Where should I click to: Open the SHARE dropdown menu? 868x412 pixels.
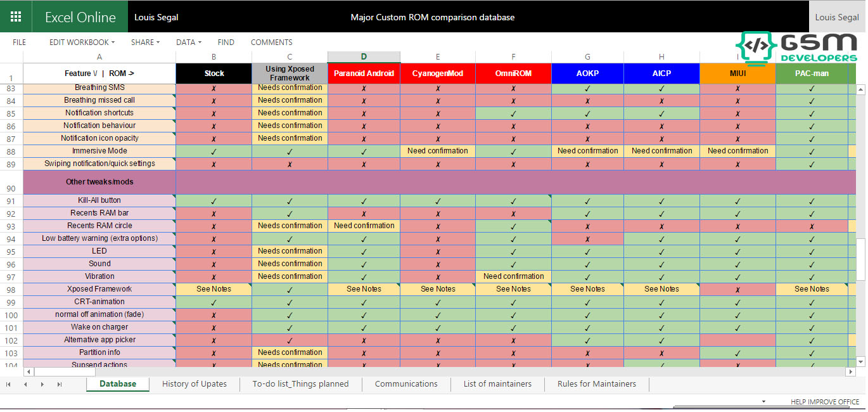click(x=145, y=42)
